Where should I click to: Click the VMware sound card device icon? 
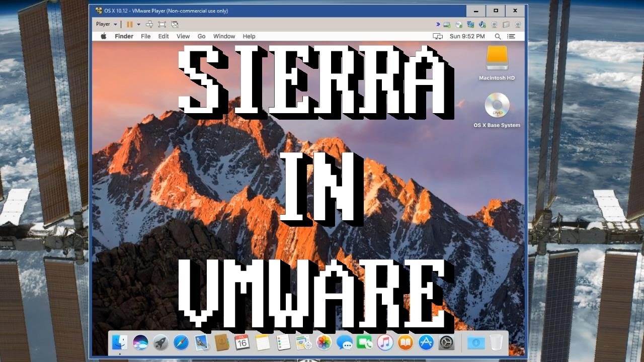(x=482, y=24)
